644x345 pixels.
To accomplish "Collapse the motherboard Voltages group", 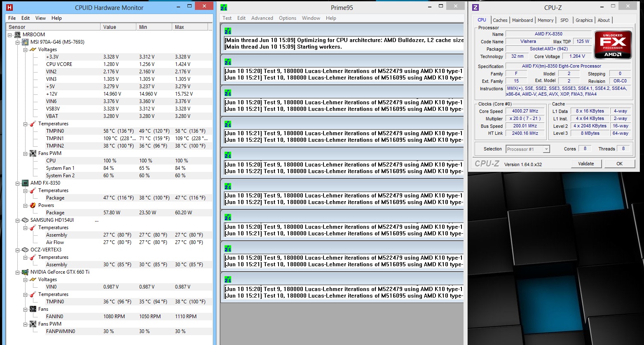I will click(25, 49).
